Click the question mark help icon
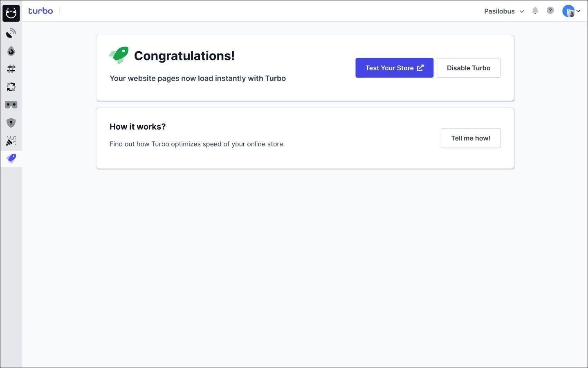 coord(550,11)
